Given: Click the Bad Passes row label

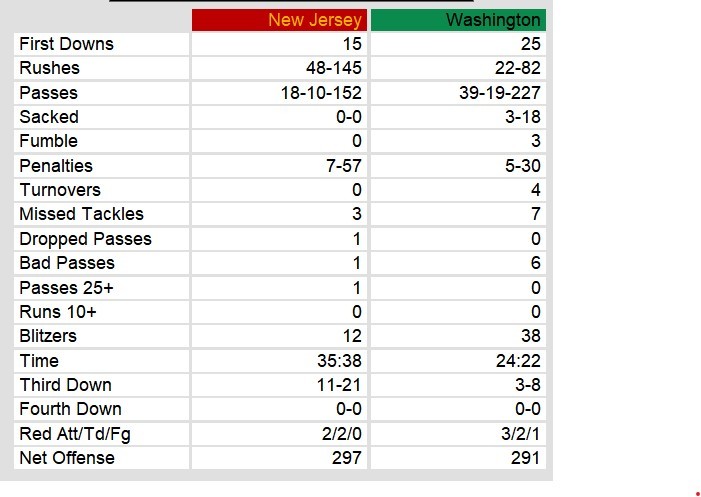Looking at the screenshot, I should [x=67, y=263].
